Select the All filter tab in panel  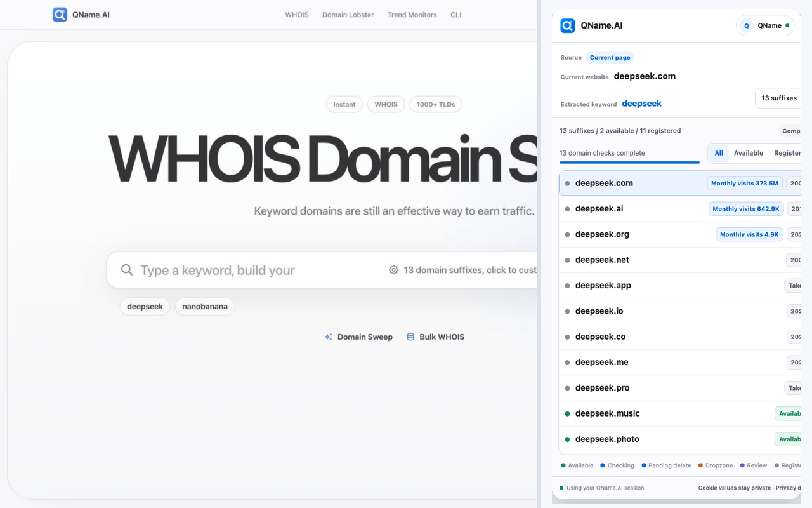point(719,153)
